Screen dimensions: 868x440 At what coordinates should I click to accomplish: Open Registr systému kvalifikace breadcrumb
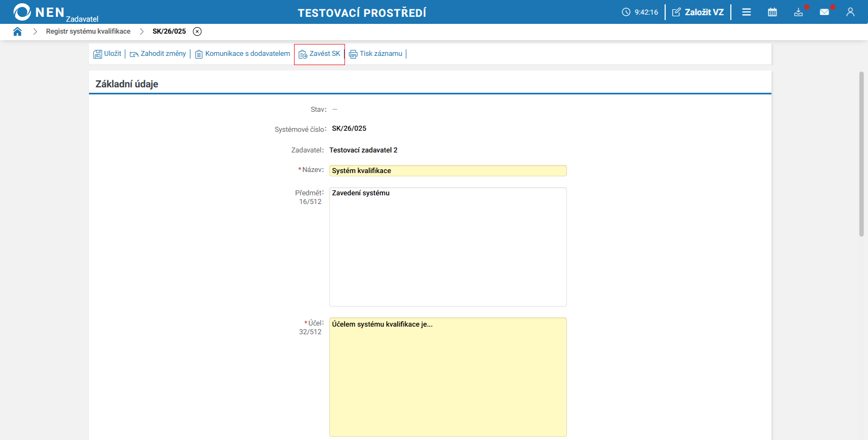click(88, 31)
